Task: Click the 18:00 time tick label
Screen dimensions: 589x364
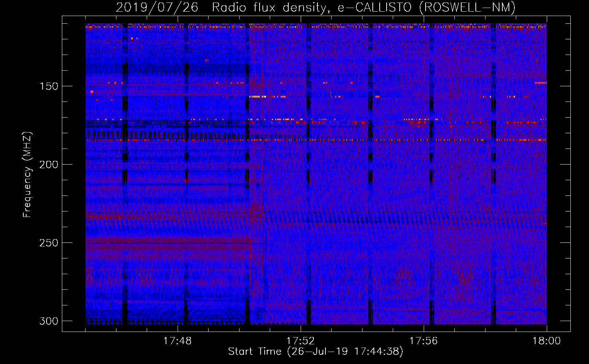Action: click(546, 341)
